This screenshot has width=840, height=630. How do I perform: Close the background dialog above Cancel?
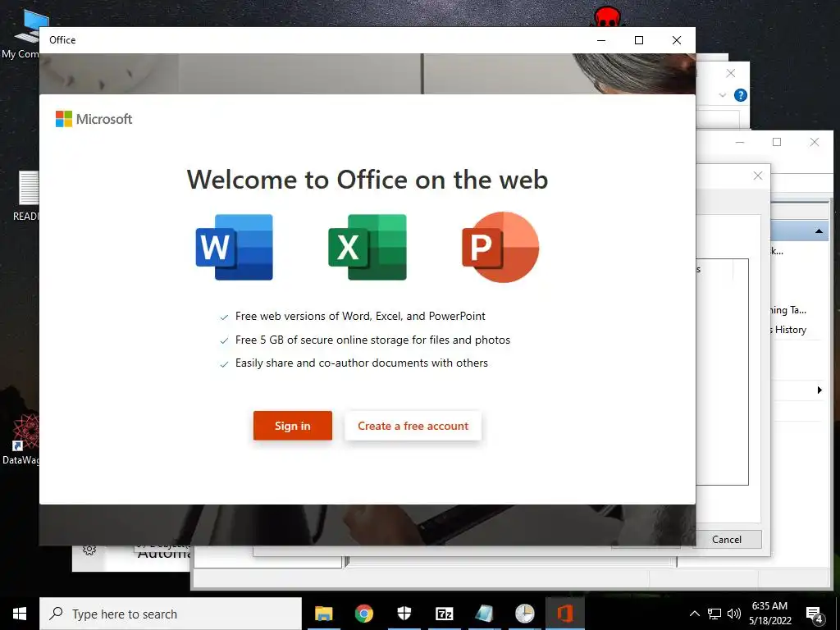pos(757,176)
